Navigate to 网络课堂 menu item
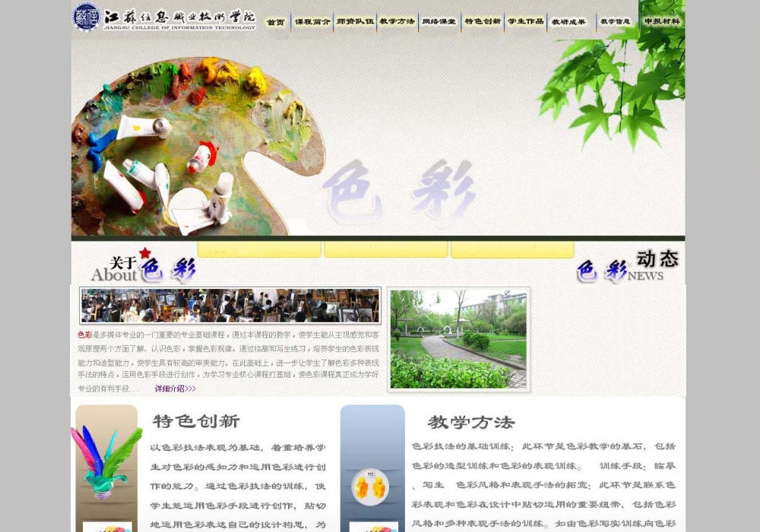The image size is (760, 532). point(439,22)
